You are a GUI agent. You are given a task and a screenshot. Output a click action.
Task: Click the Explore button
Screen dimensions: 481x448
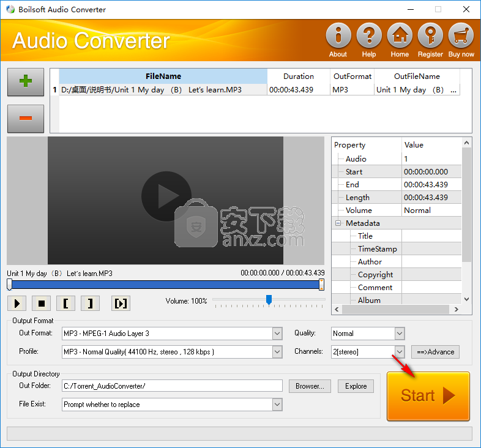point(356,386)
